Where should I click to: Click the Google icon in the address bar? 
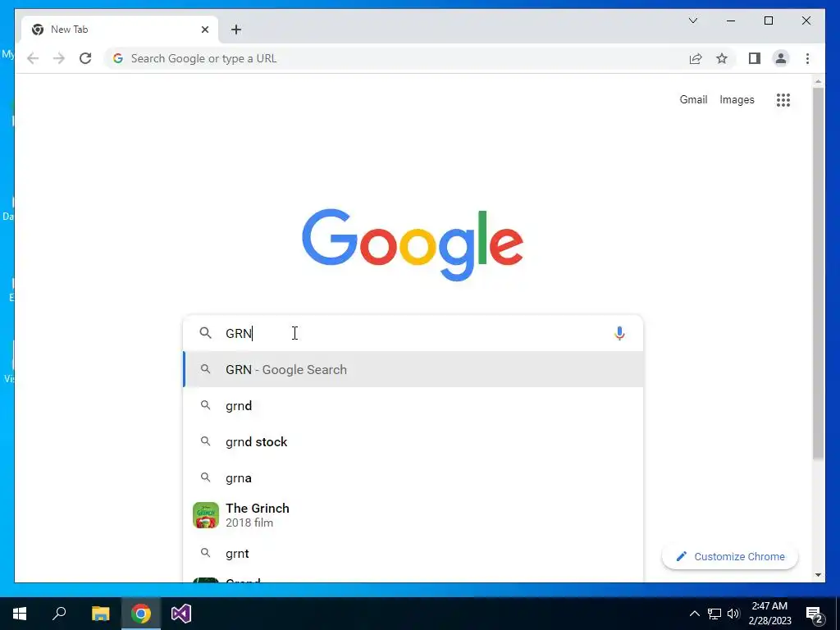[x=118, y=58]
